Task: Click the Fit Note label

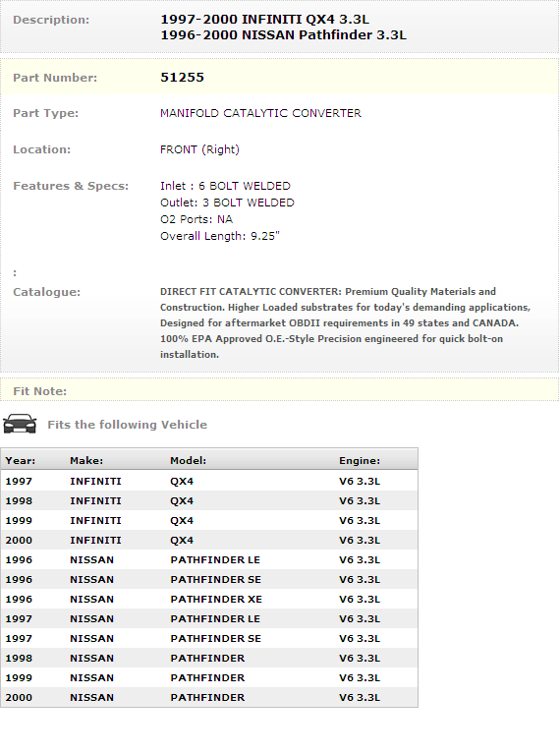Action: pos(40,391)
